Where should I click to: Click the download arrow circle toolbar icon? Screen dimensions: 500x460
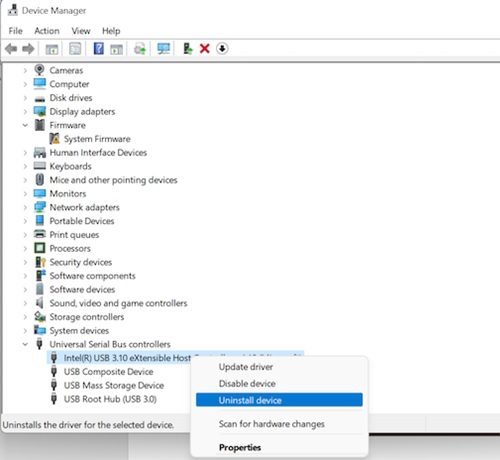tap(222, 49)
